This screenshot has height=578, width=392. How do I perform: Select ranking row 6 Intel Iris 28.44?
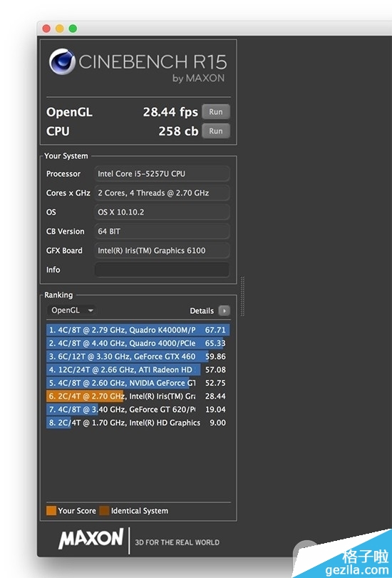(x=138, y=396)
